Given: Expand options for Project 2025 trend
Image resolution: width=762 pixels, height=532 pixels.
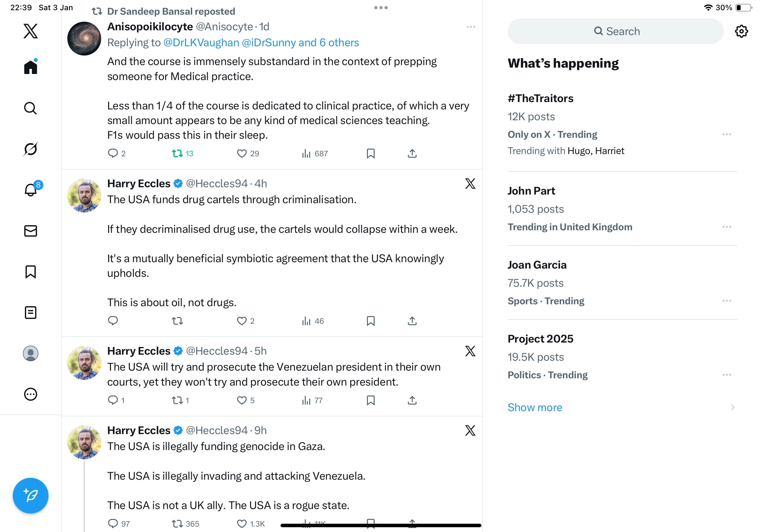Looking at the screenshot, I should 726,375.
